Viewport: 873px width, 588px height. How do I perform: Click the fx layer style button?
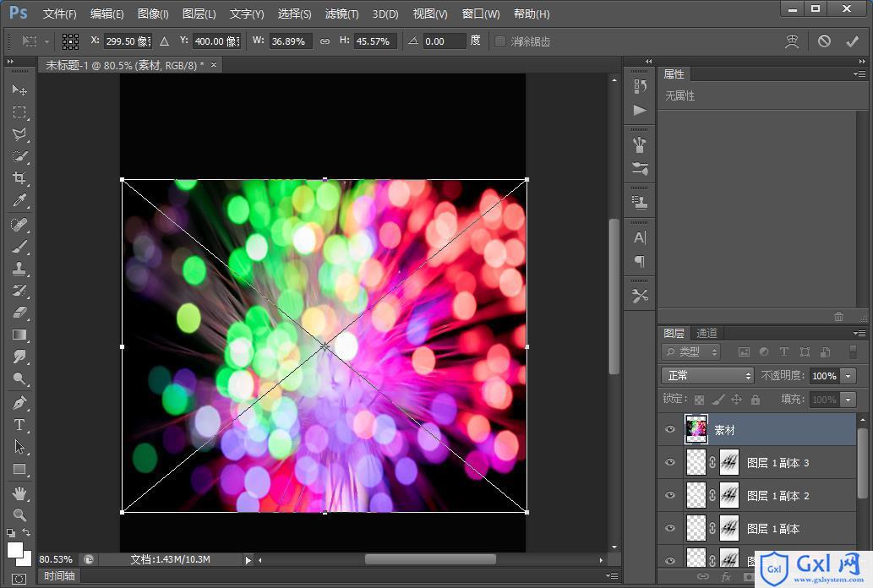(x=726, y=577)
